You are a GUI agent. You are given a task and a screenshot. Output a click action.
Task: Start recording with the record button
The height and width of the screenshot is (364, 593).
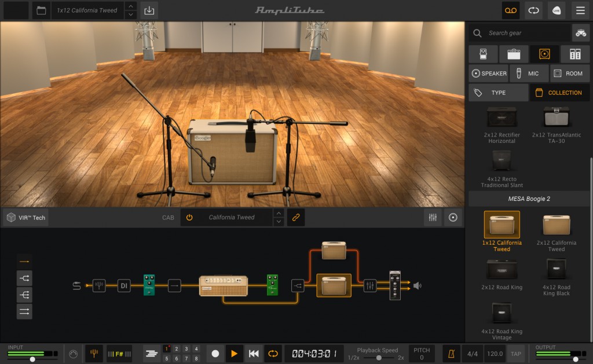click(x=215, y=354)
